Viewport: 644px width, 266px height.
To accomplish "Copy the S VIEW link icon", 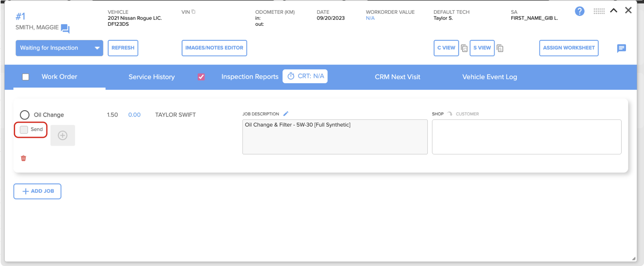I will [x=500, y=48].
